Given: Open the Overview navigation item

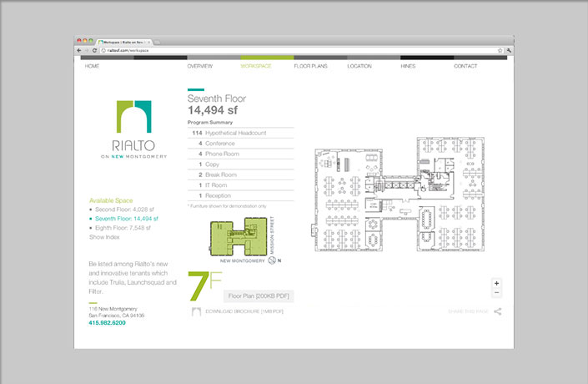Looking at the screenshot, I should (199, 65).
